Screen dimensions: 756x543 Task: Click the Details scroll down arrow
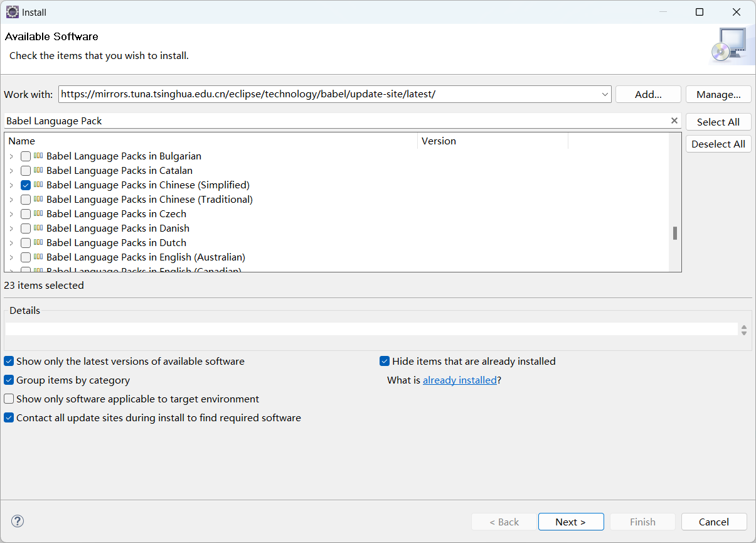point(744,333)
